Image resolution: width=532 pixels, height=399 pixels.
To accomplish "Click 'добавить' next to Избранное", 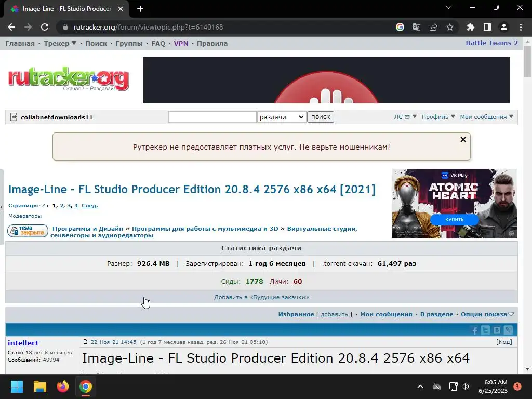I will [x=334, y=314].
